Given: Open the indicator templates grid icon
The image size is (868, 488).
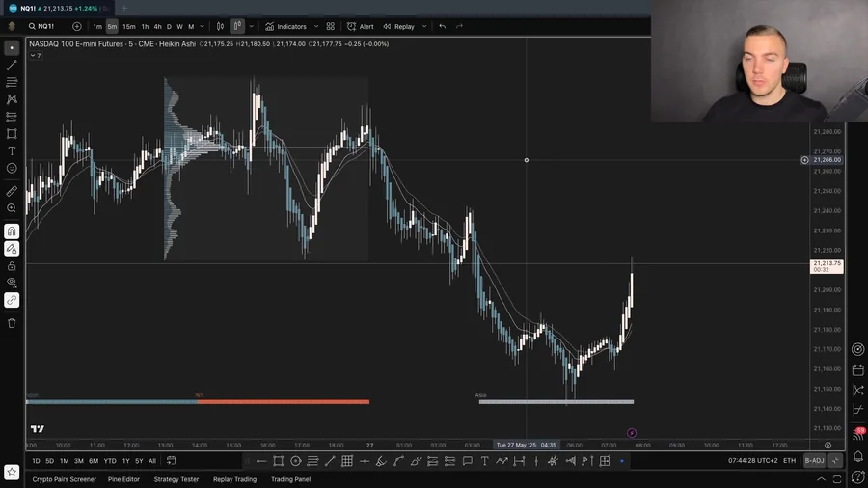Looking at the screenshot, I should click(x=331, y=27).
